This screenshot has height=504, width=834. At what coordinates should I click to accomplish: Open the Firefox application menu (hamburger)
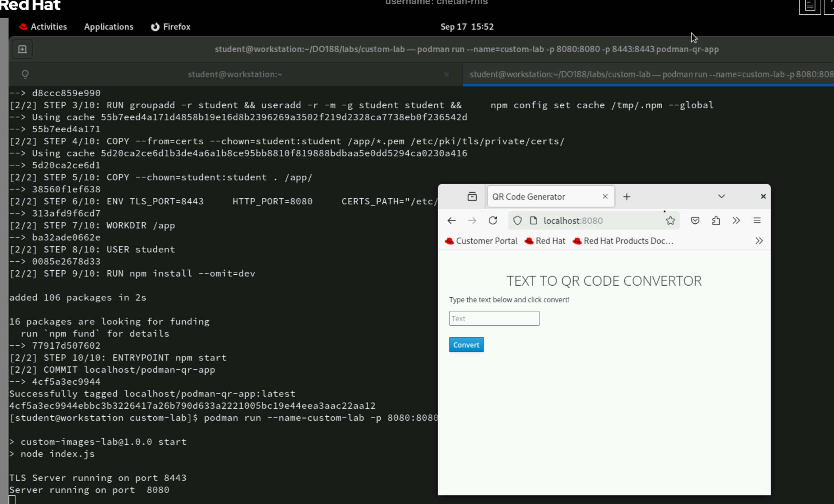pyautogui.click(x=757, y=221)
